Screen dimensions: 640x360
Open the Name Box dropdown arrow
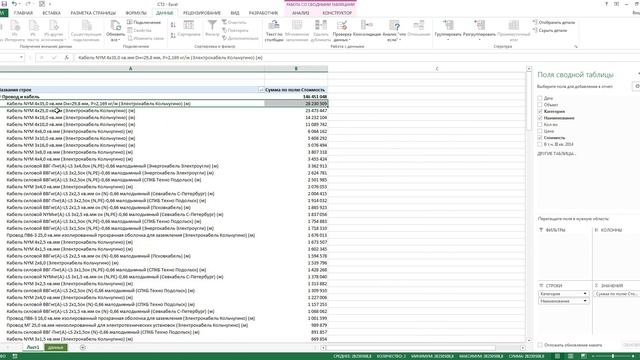coord(21,58)
